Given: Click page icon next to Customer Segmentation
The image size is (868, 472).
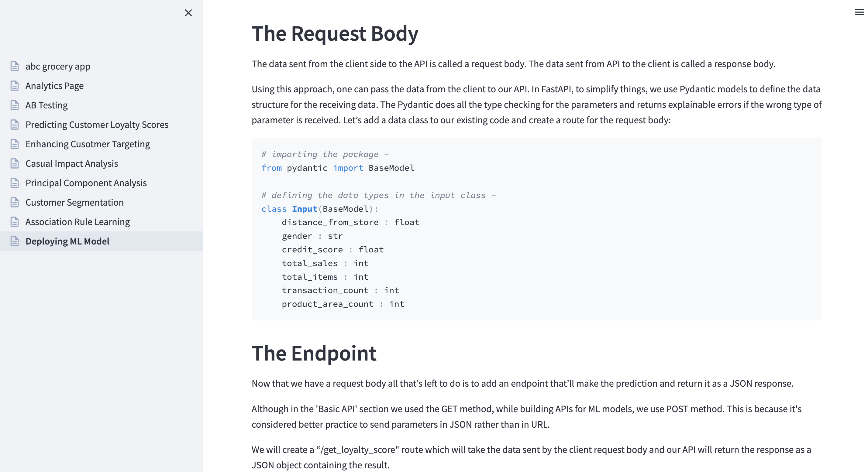Looking at the screenshot, I should click(x=15, y=202).
